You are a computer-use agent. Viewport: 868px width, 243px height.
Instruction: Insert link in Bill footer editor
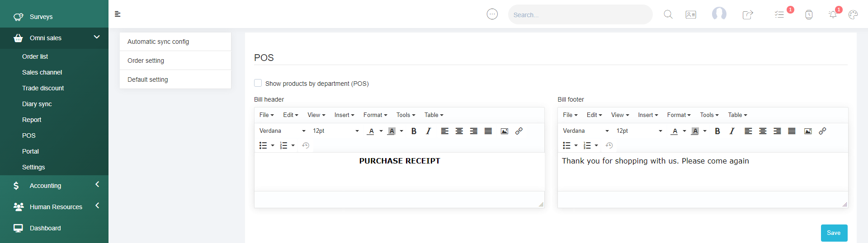coord(822,131)
